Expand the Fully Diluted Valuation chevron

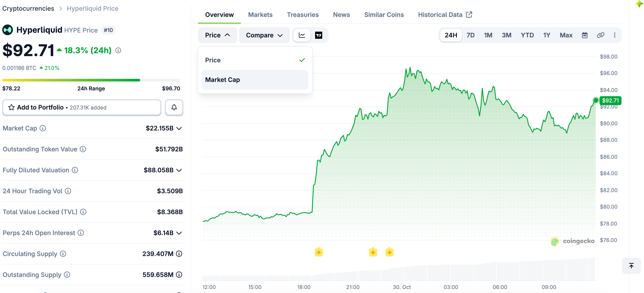[179, 170]
